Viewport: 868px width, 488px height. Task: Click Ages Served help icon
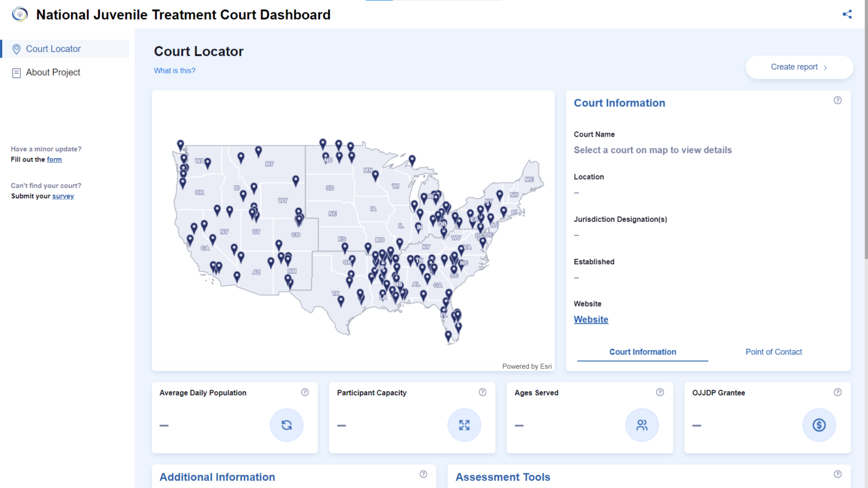click(659, 393)
